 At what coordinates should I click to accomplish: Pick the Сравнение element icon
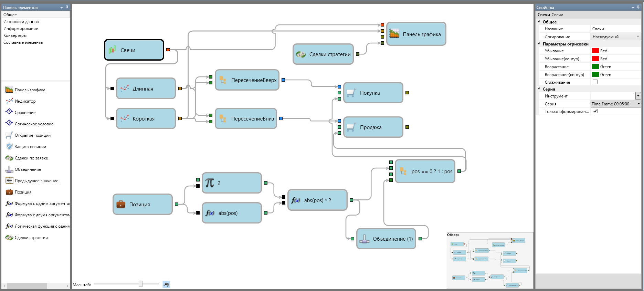coord(9,112)
